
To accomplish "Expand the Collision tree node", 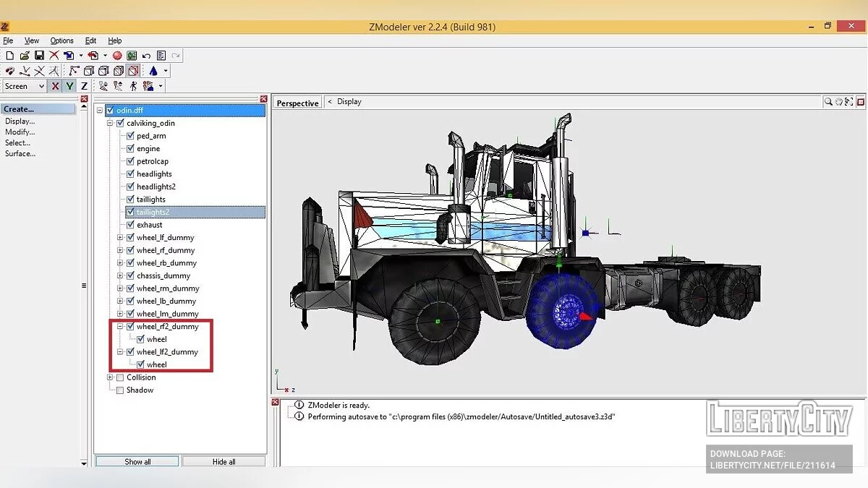I will click(x=111, y=377).
